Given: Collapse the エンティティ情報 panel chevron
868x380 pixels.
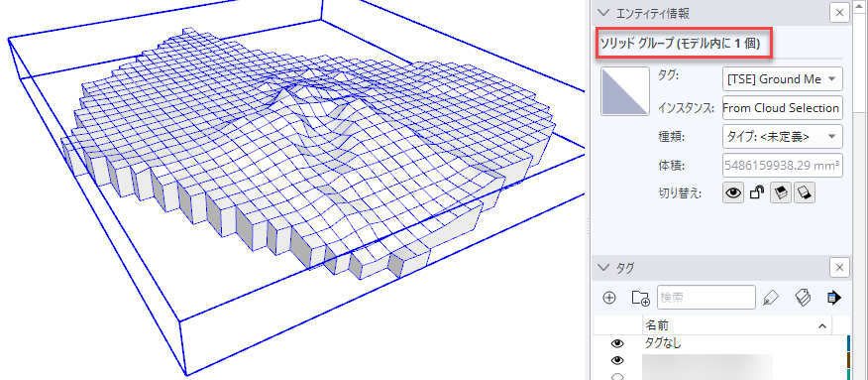Looking at the screenshot, I should 604,13.
